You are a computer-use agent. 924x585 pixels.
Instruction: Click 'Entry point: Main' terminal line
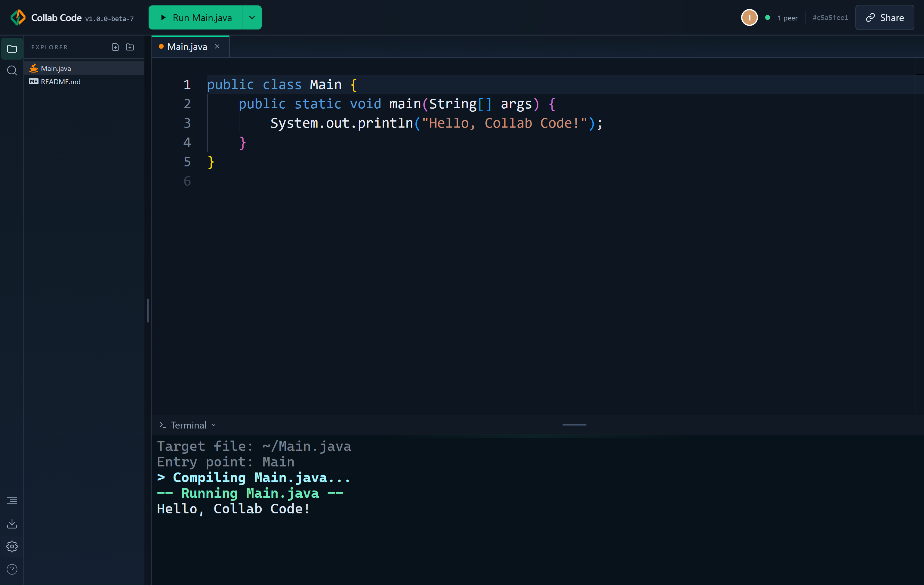pos(226,462)
